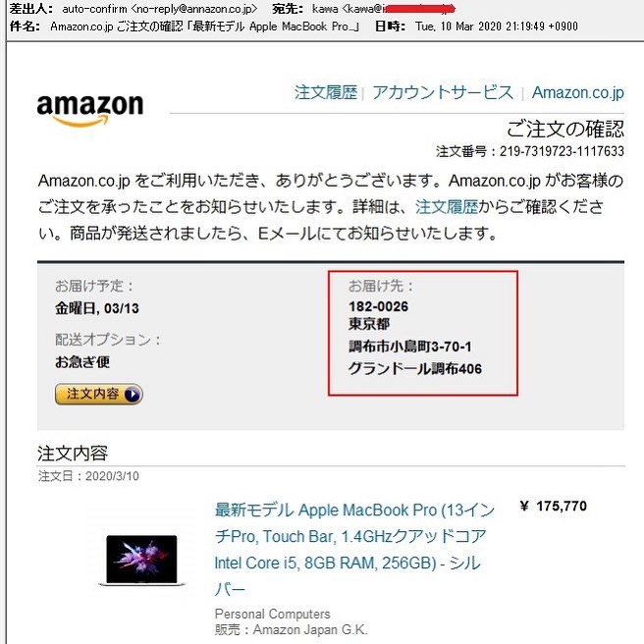Click the email subject line text
The height and width of the screenshot is (644, 644).
point(205,27)
